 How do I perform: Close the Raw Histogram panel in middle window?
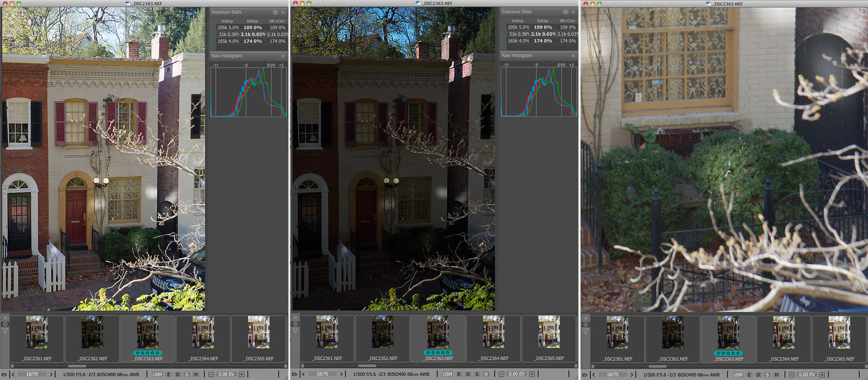point(573,56)
